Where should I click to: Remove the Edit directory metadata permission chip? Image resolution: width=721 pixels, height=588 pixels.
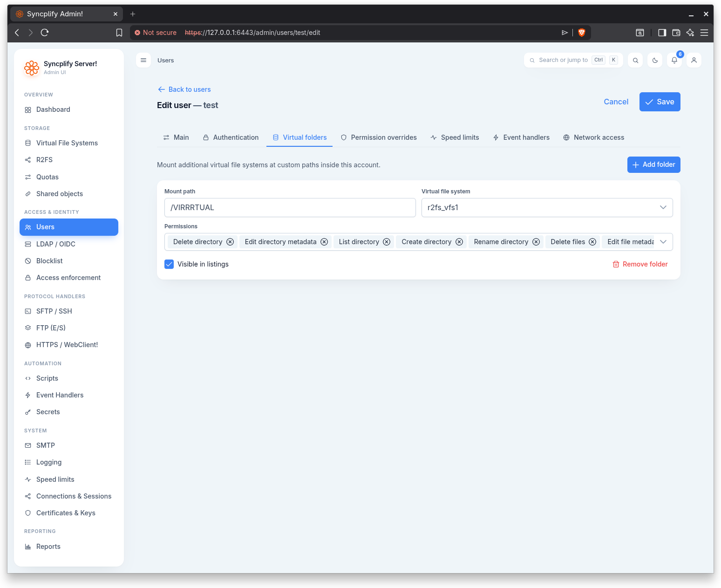[x=324, y=242]
